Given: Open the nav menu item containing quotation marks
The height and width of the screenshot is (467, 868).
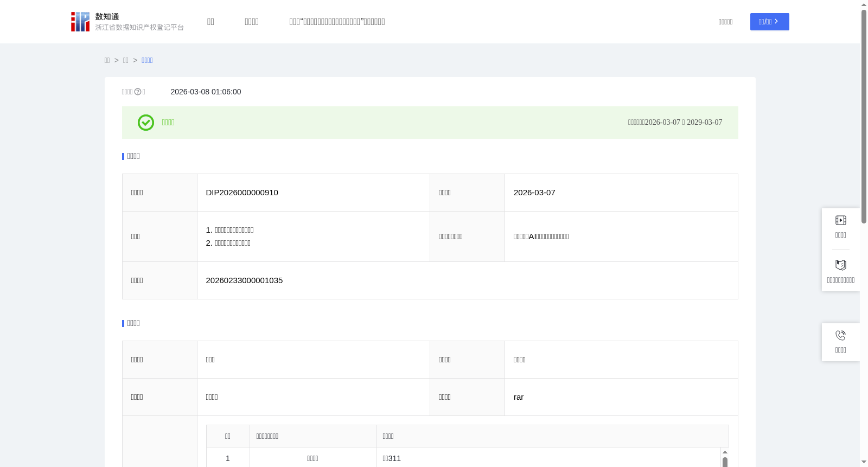Looking at the screenshot, I should point(337,22).
